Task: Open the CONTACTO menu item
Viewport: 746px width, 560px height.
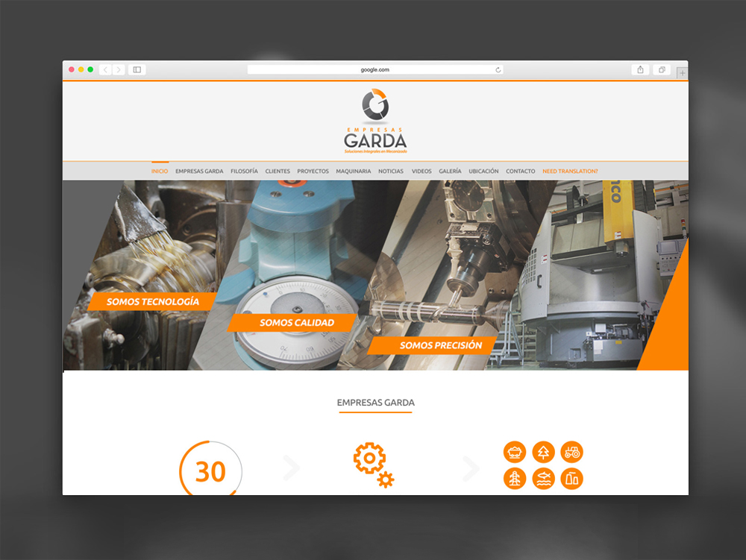Action: [x=520, y=172]
